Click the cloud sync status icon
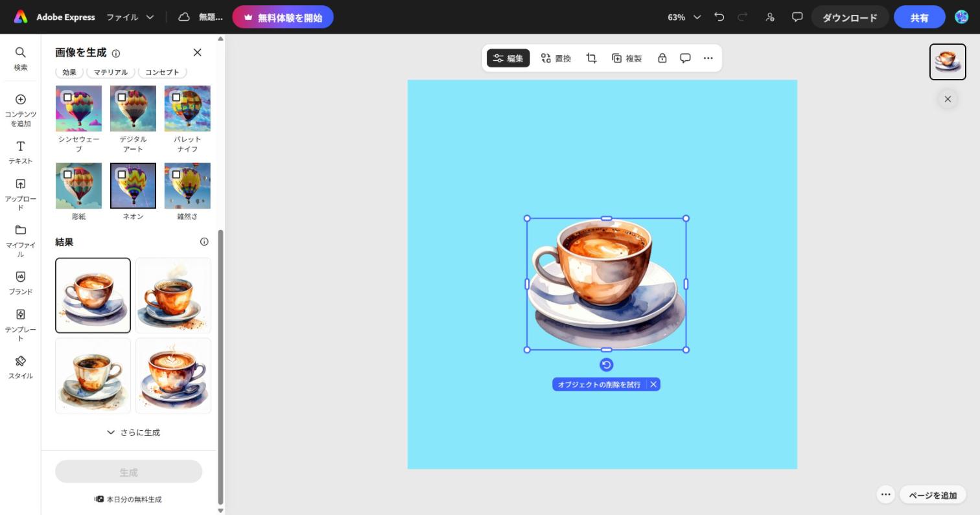 pyautogui.click(x=184, y=17)
